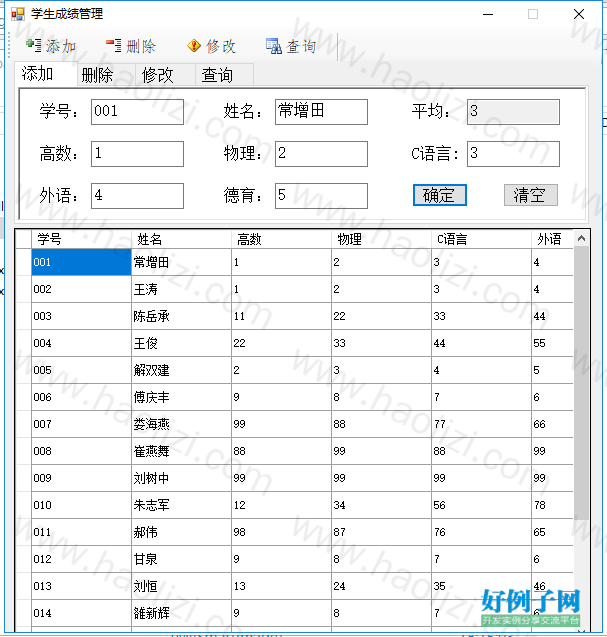Click the 平均 read-only field

(513, 112)
